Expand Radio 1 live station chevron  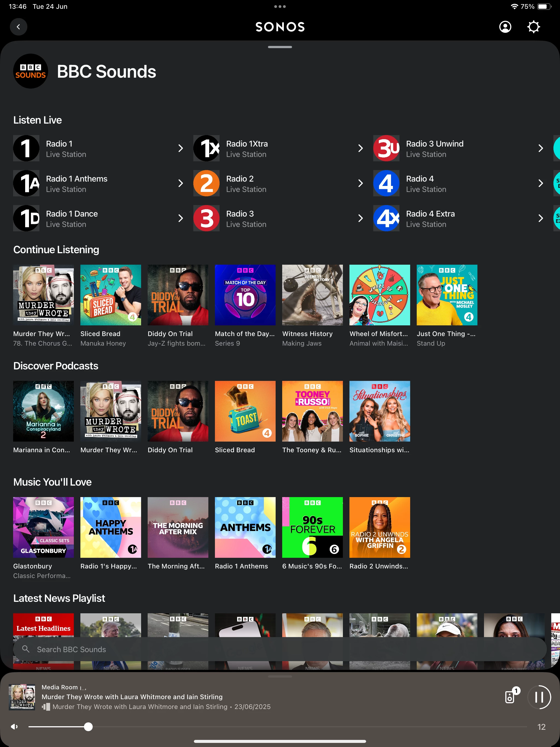coord(181,148)
